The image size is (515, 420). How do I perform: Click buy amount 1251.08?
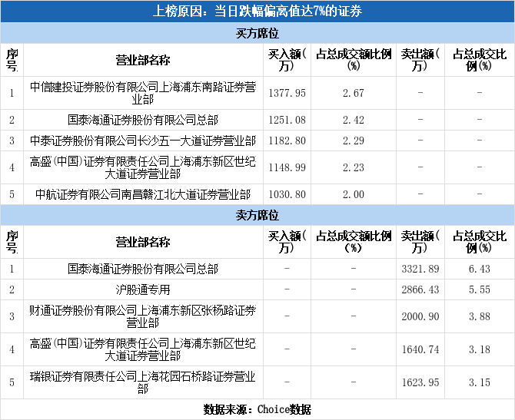click(287, 120)
